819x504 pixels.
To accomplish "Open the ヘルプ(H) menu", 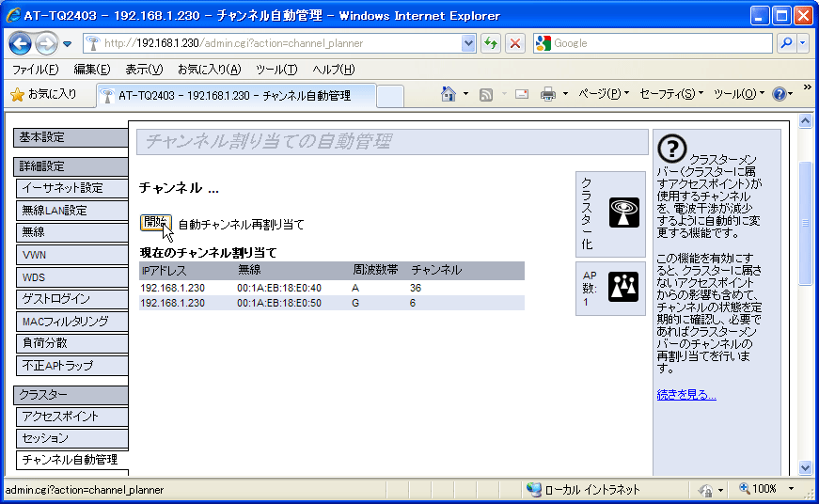I will pyautogui.click(x=333, y=70).
